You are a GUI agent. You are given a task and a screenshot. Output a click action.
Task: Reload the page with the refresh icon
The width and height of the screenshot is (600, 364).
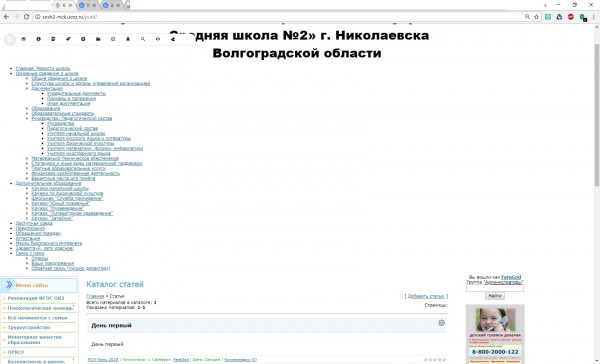click(x=26, y=17)
